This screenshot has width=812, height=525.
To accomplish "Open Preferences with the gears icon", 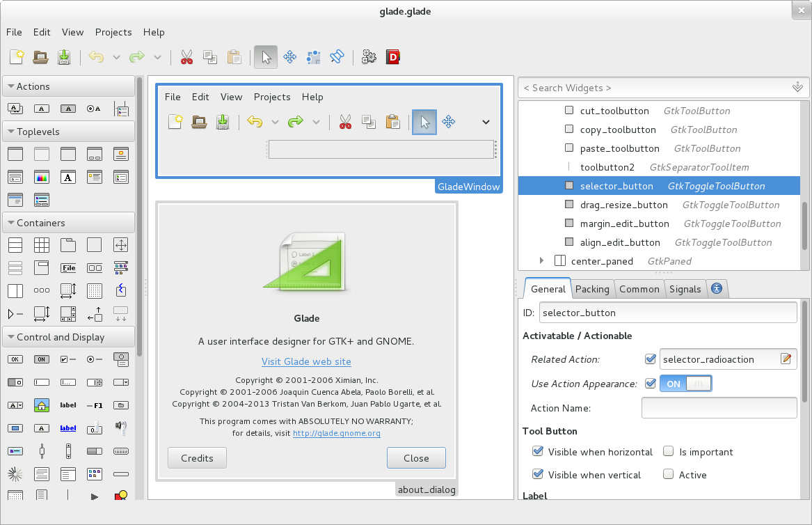I will point(369,57).
